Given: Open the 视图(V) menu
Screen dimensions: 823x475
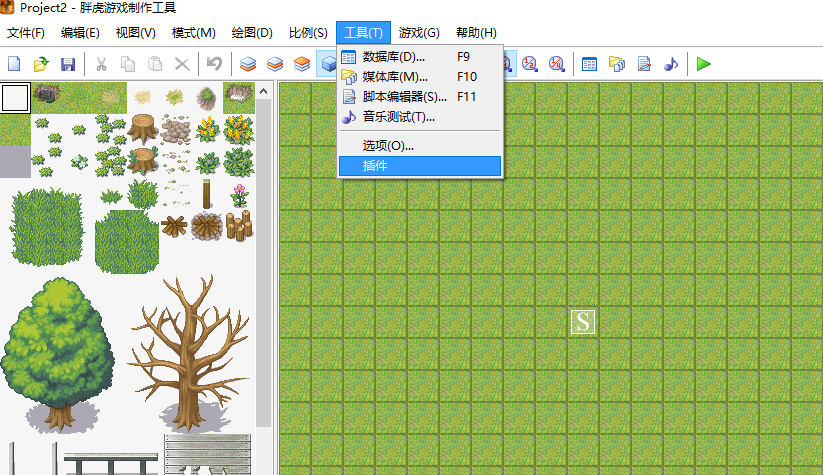Looking at the screenshot, I should [136, 33].
